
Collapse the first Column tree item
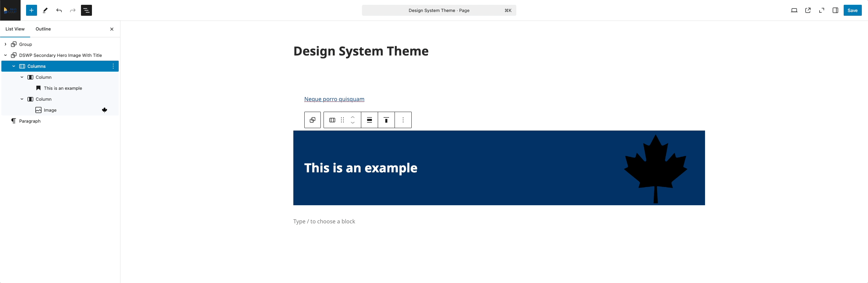click(22, 77)
